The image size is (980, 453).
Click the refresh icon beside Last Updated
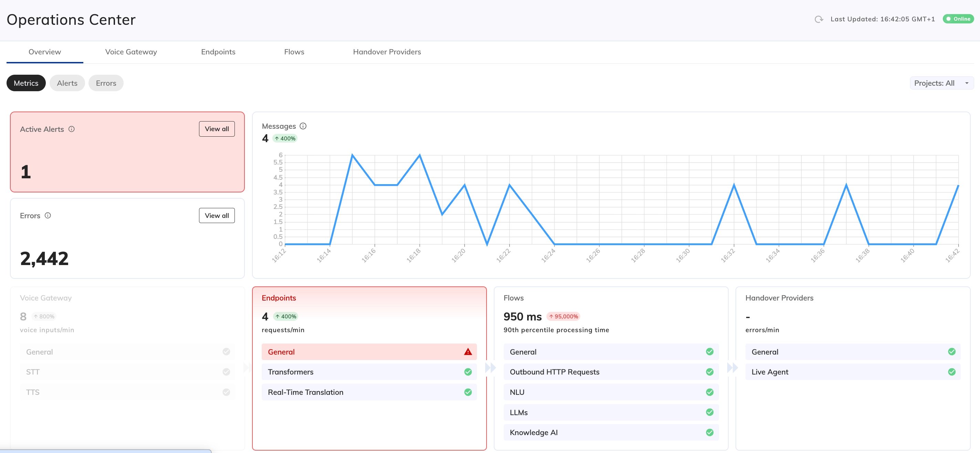[x=819, y=19]
